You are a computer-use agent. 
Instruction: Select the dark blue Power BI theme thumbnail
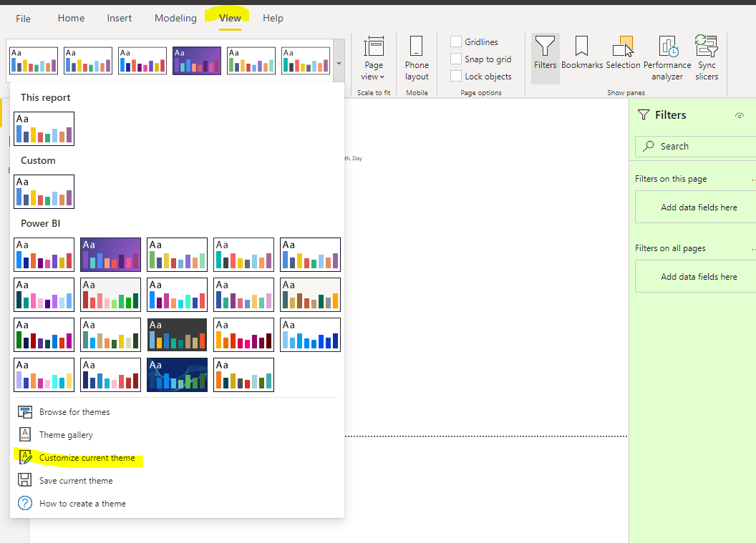pos(177,375)
